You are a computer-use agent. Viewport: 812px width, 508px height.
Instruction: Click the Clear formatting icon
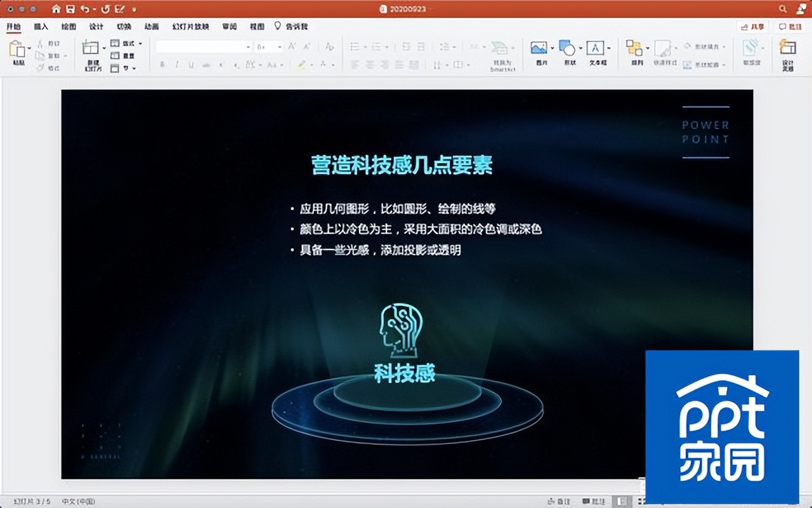pyautogui.click(x=329, y=46)
